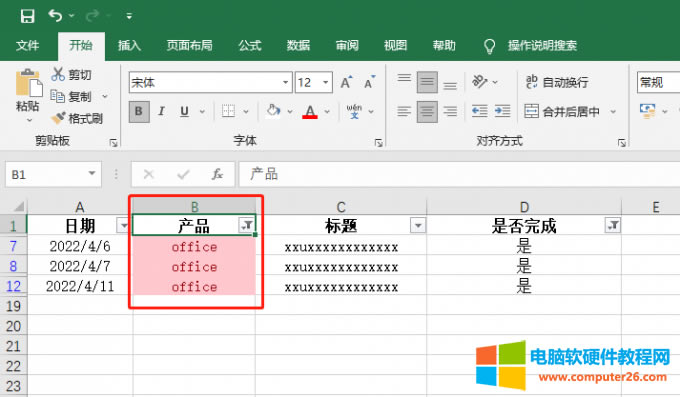The width and height of the screenshot is (680, 397).
Task: Click the Cut (剪切) scissors icon
Action: (x=58, y=74)
